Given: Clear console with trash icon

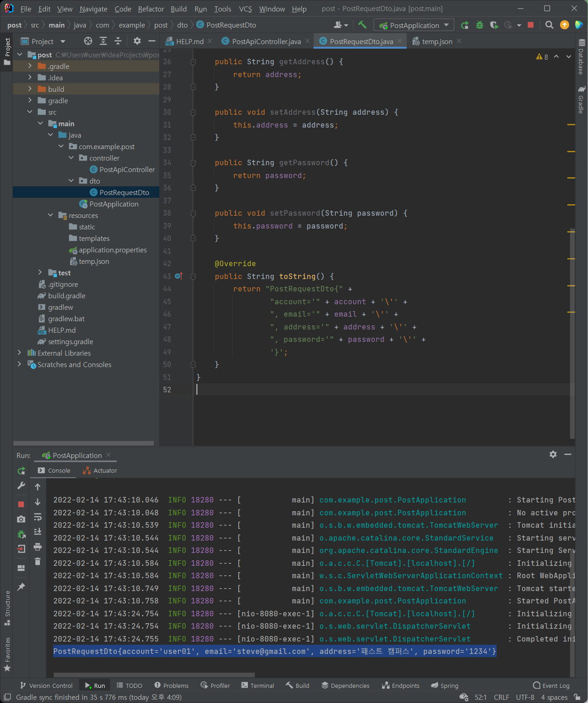Looking at the screenshot, I should pyautogui.click(x=38, y=562).
